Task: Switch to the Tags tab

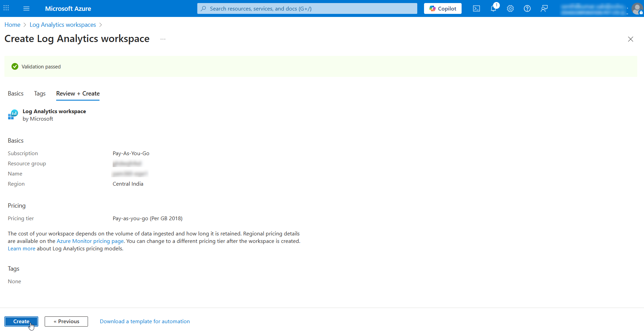Action: pos(40,94)
